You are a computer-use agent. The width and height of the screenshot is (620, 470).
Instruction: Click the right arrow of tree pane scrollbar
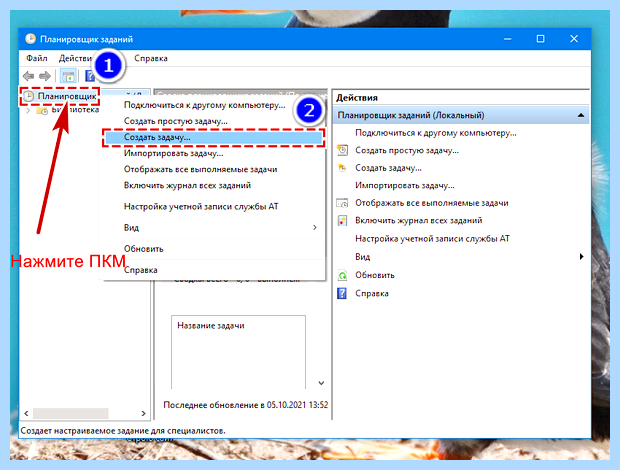point(143,413)
